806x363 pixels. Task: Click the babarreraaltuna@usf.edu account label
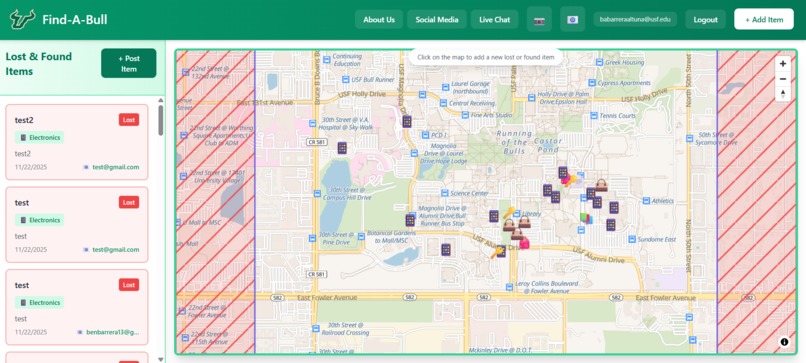[635, 20]
